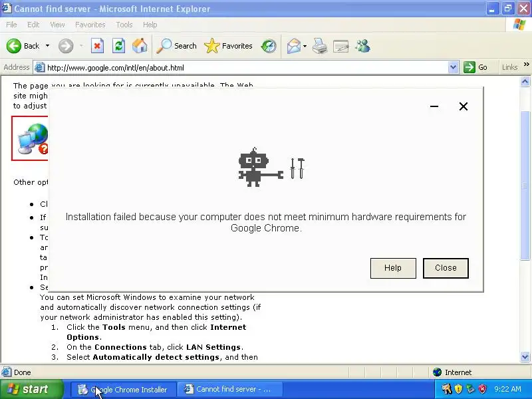Viewport: 532px width, 399px height.
Task: Click the 9:22 AM taskbar clock
Action: [x=507, y=389]
